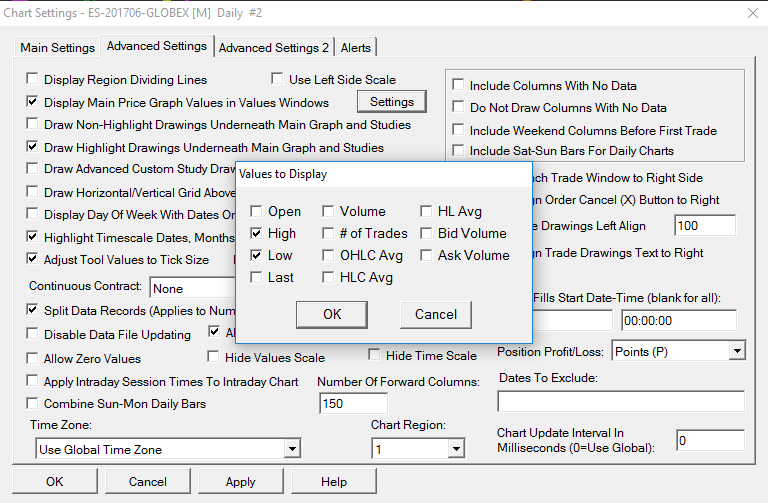
Task: Toggle Include Weekend Columns Before First Trade
Action: pos(458,130)
